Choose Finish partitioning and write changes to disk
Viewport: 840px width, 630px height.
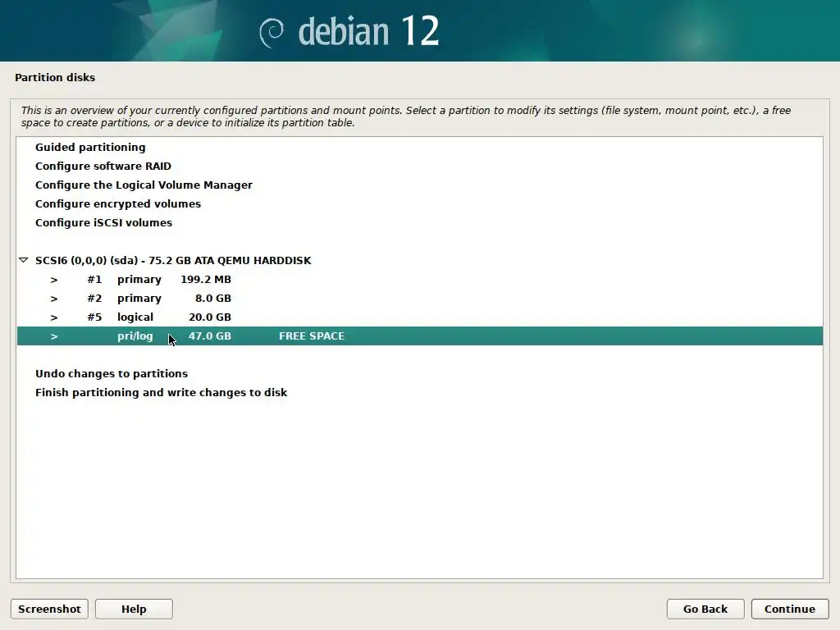tap(420, 392)
